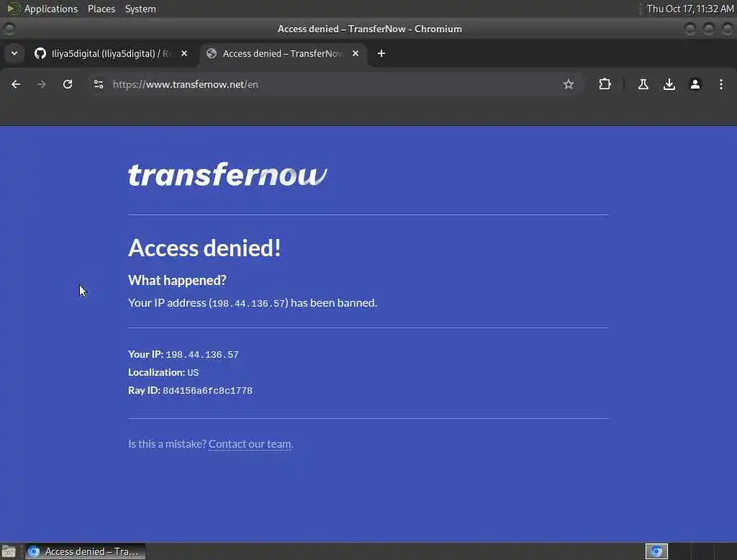Click the forward navigation arrow
737x560 pixels.
41,84
